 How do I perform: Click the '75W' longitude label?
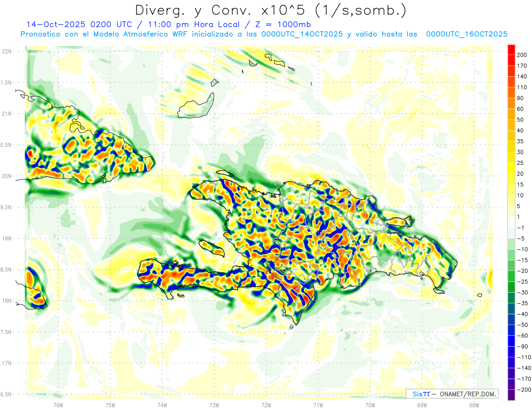[110, 405]
